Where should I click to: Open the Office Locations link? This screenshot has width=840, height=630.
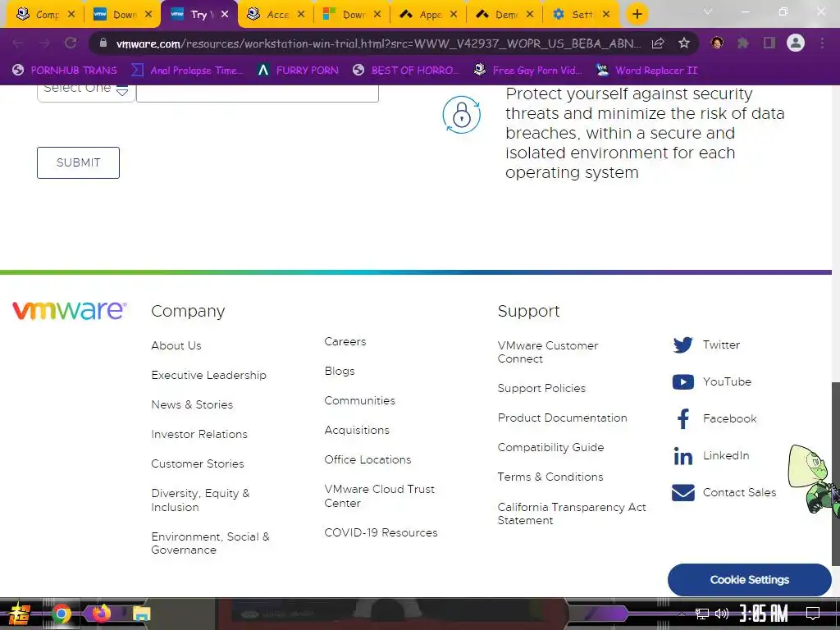click(368, 459)
